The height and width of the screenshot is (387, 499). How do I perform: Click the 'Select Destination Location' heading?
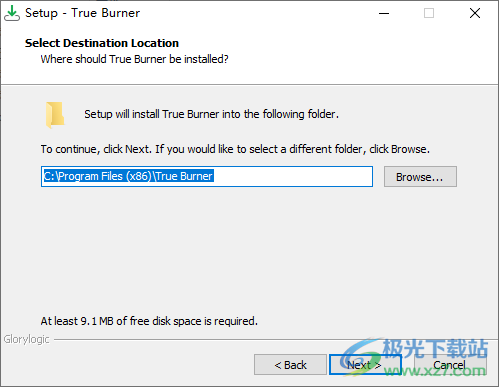point(102,43)
